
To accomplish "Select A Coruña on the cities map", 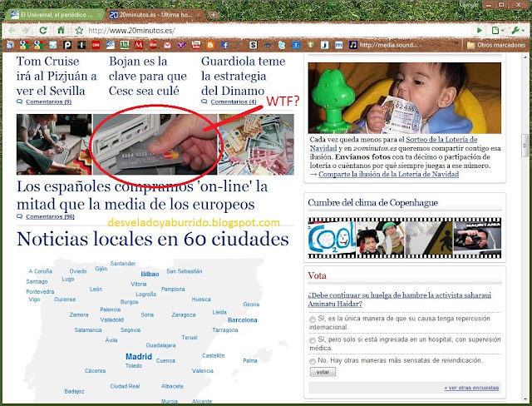I will (x=40, y=271).
